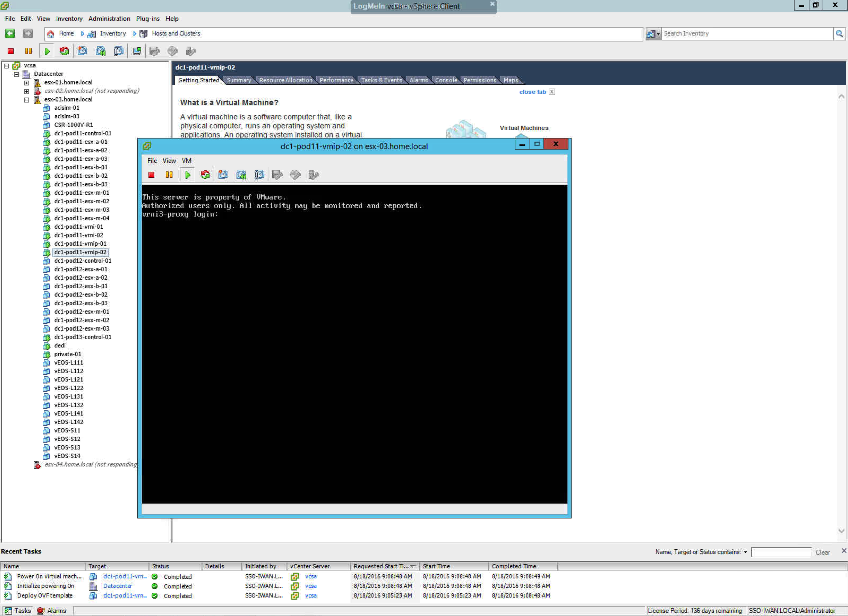This screenshot has height=616, width=848.
Task: Click the Clear filter button
Action: click(822, 552)
